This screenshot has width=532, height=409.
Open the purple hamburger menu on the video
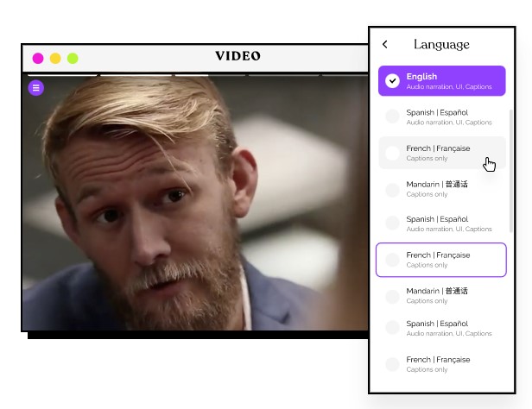[35, 87]
